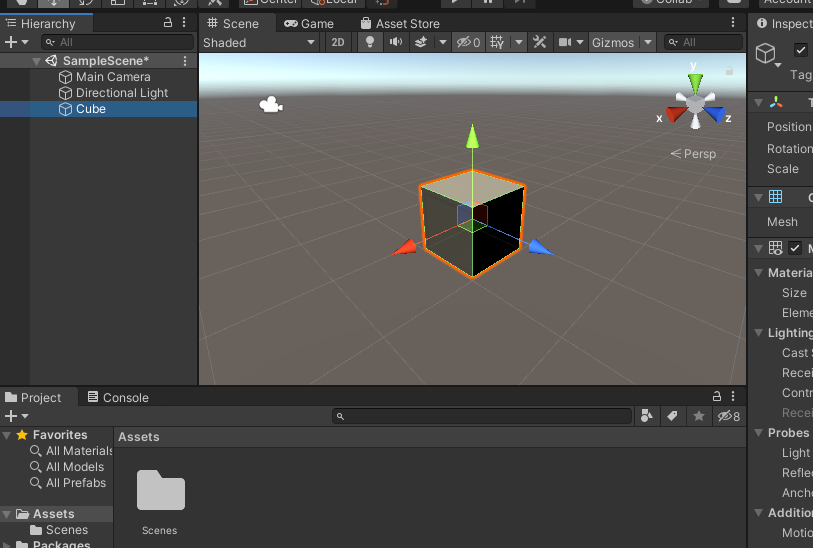Select Cube in Hierarchy
This screenshot has height=548, width=813.
[99, 109]
